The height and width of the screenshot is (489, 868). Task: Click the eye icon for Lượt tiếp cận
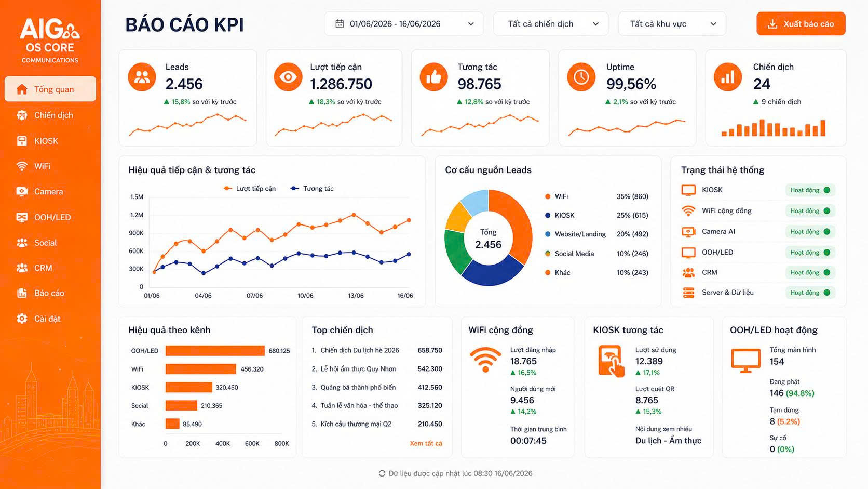tap(288, 77)
